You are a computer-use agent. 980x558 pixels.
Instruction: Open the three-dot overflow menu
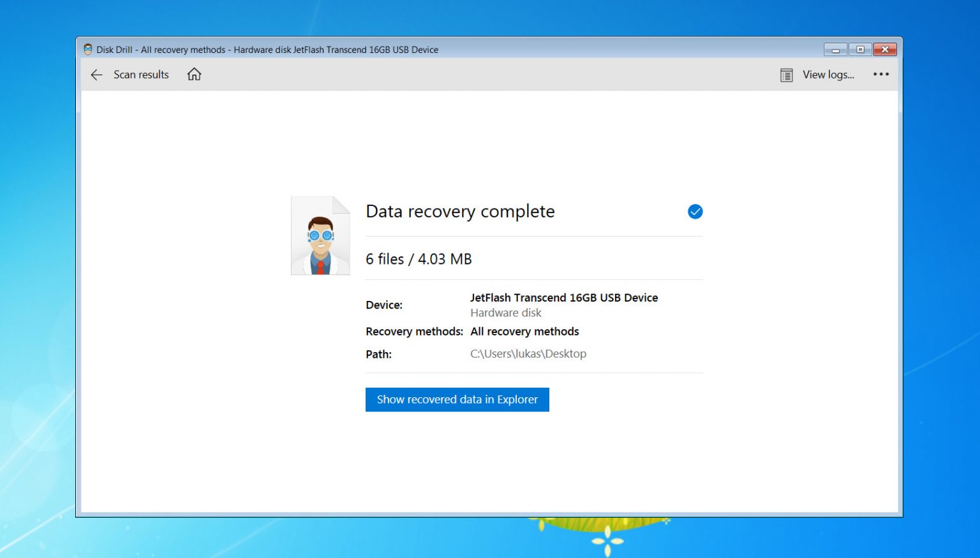point(880,75)
